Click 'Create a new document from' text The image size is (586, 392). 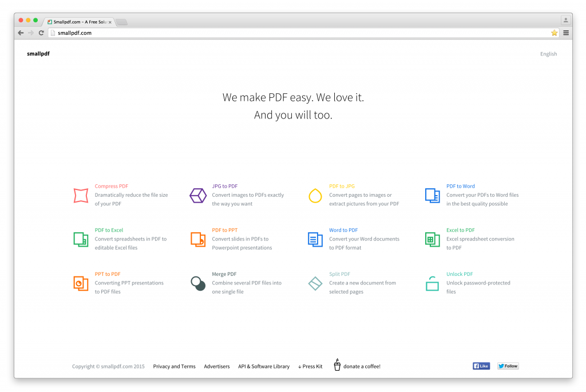pos(362,283)
